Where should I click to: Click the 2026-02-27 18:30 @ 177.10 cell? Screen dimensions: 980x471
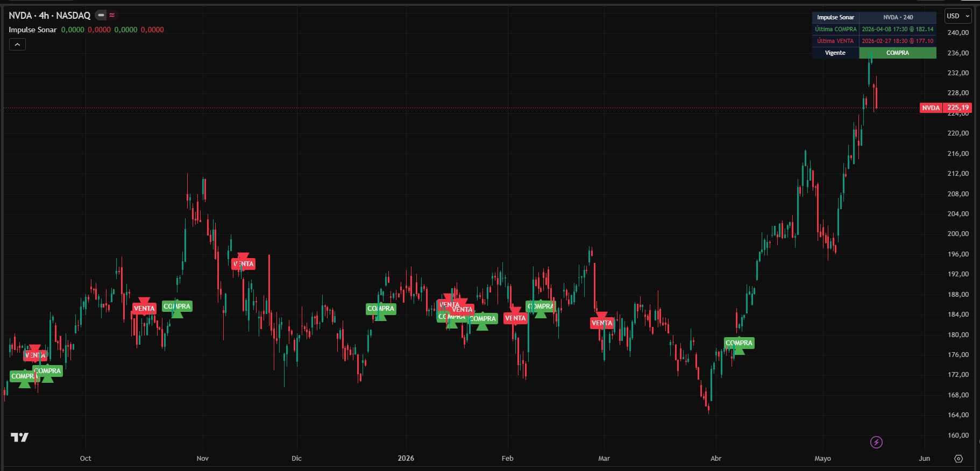[898, 41]
